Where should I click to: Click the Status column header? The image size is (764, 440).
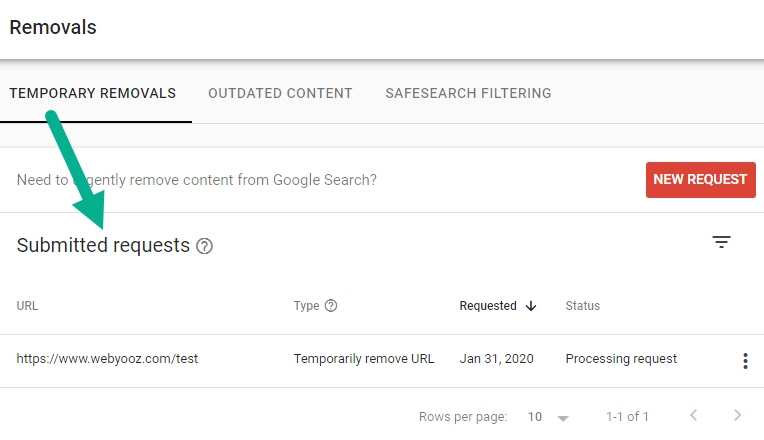tap(582, 306)
